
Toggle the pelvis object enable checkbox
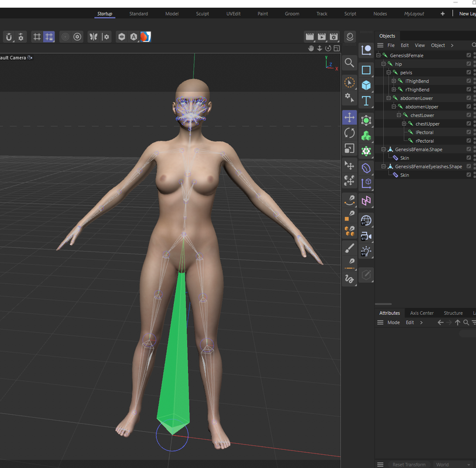click(469, 73)
